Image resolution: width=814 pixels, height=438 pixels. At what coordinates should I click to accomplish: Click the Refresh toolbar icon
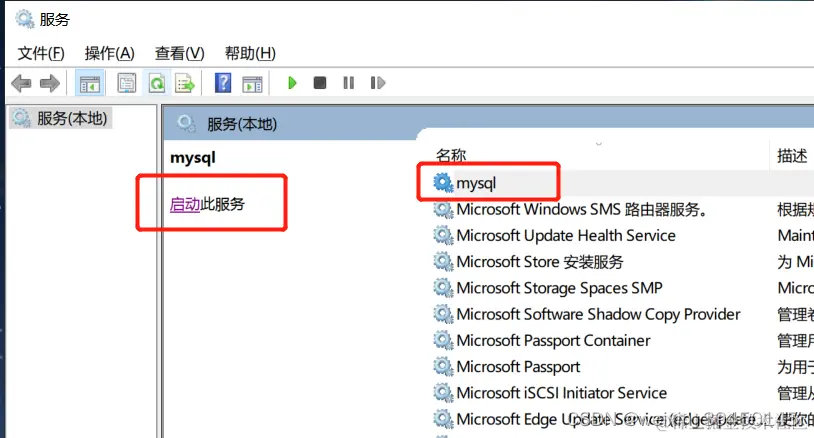pos(157,83)
